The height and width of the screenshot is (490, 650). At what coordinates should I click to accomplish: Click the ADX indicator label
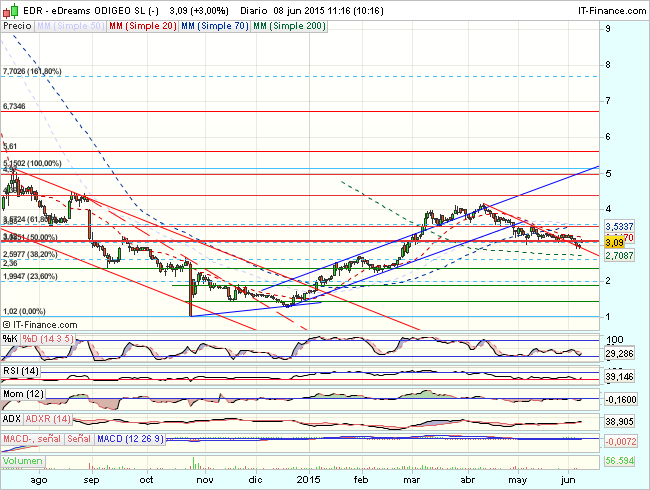point(13,418)
